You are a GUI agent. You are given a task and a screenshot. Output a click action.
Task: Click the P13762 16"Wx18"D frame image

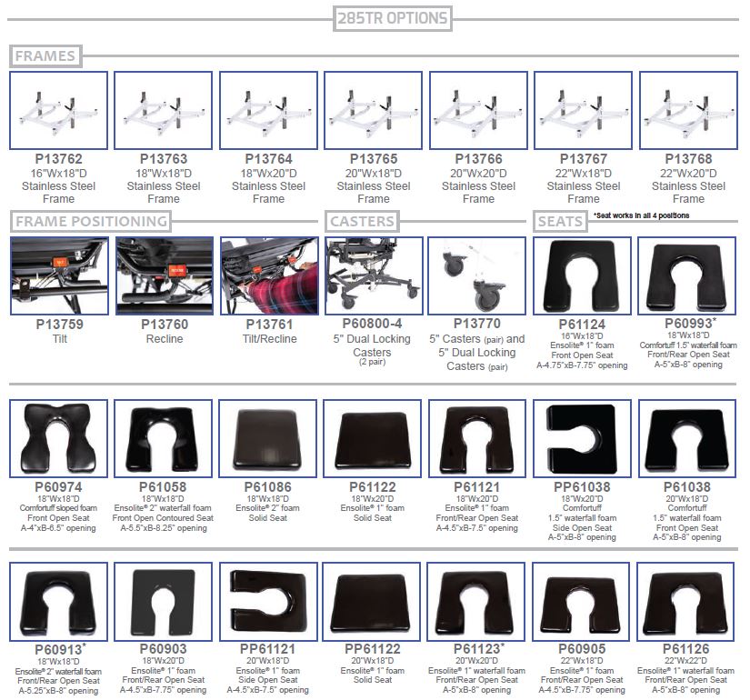[x=58, y=111]
